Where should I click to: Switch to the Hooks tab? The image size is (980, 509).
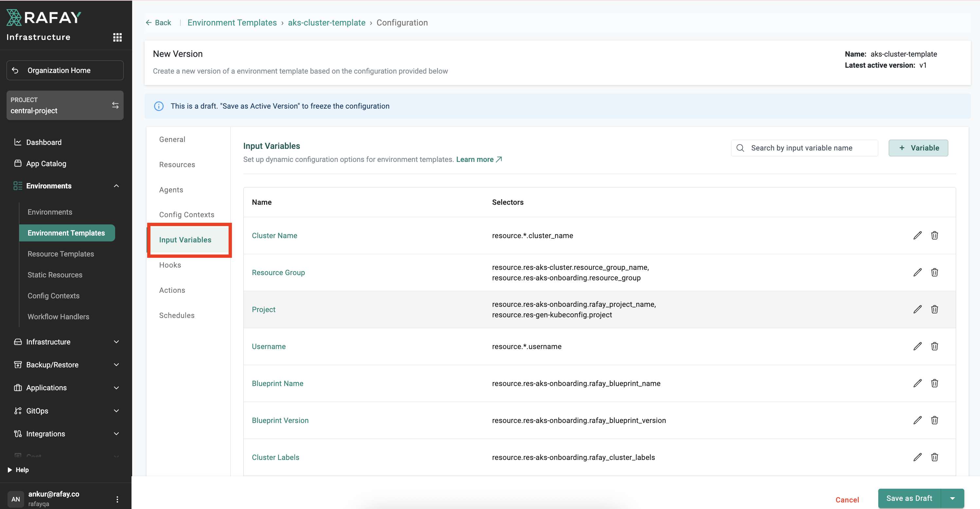(170, 265)
